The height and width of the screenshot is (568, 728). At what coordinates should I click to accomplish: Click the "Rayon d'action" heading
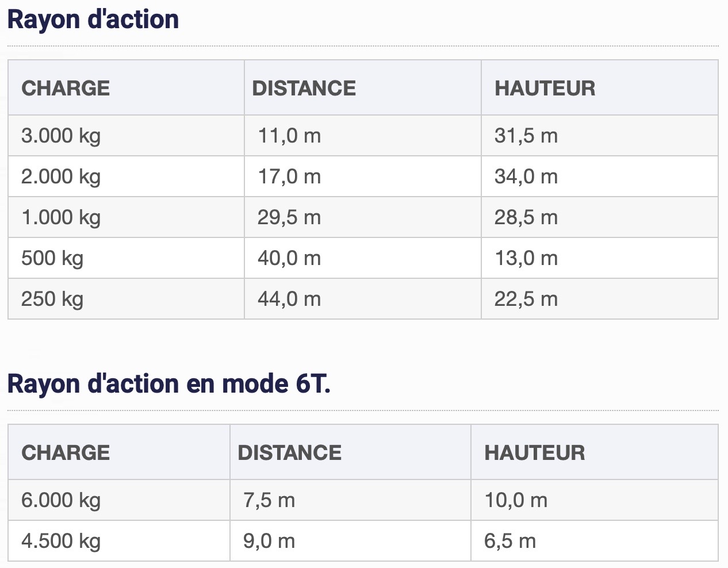pos(93,20)
